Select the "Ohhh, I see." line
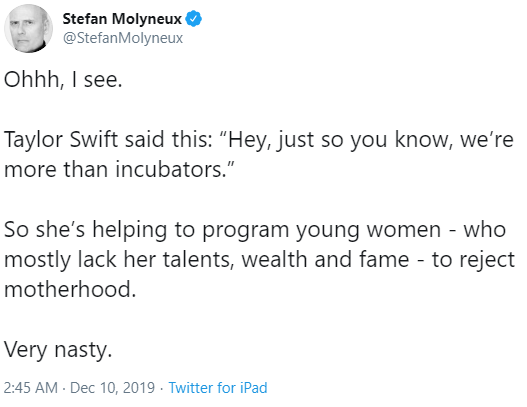Viewport: 527px width, 407px height. coord(63,80)
